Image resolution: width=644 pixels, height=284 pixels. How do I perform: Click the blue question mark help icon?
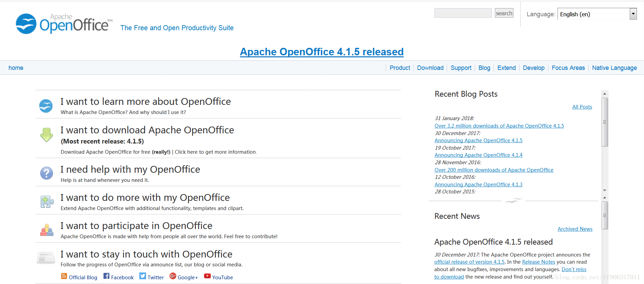pyautogui.click(x=46, y=173)
